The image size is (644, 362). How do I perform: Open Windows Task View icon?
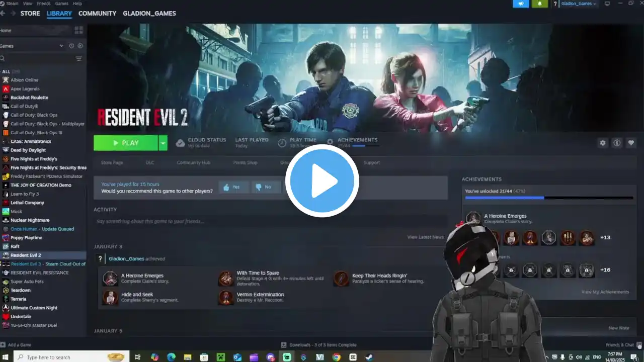click(138, 357)
